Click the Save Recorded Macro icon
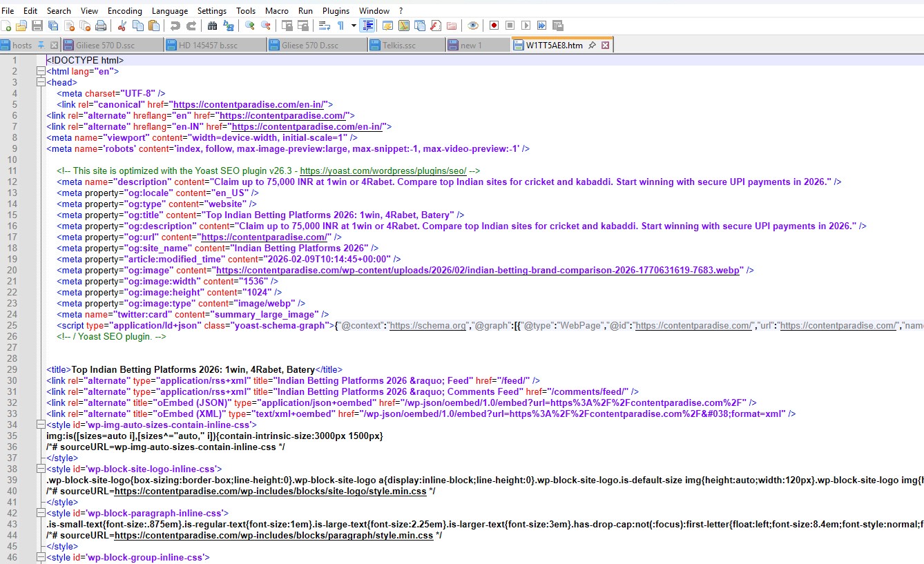 pos(558,26)
